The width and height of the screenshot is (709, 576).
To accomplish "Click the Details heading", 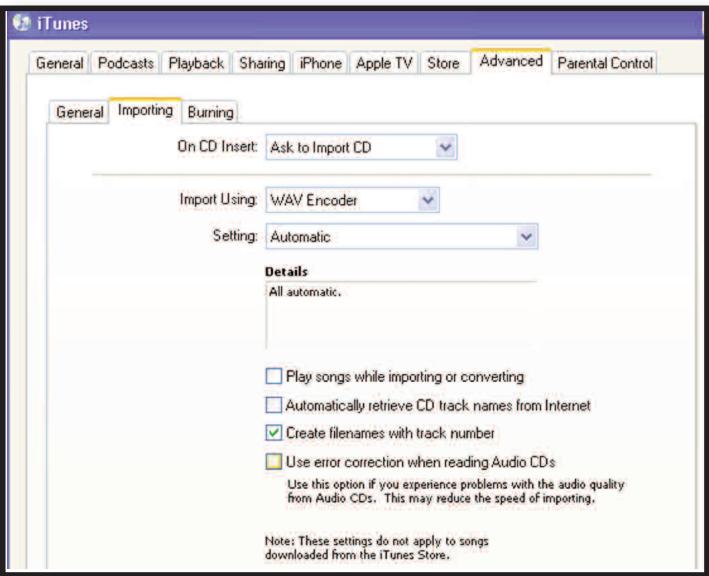I will 286,271.
